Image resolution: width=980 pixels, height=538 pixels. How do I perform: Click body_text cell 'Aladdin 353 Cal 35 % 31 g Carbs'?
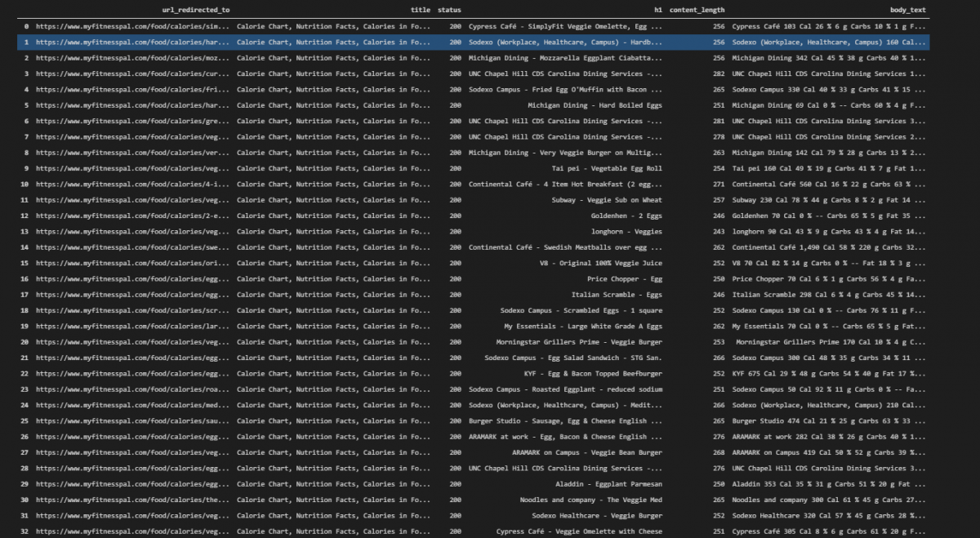(829, 484)
